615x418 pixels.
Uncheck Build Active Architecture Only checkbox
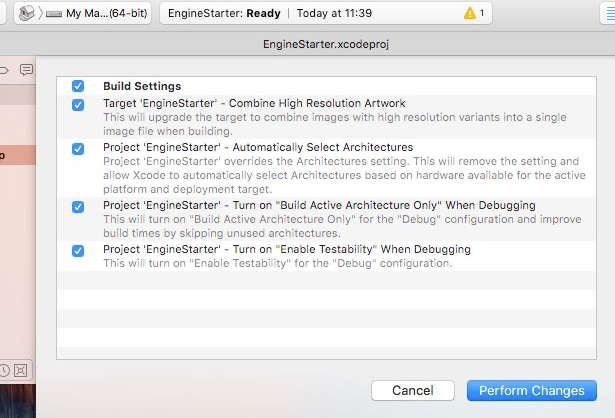[x=78, y=206]
